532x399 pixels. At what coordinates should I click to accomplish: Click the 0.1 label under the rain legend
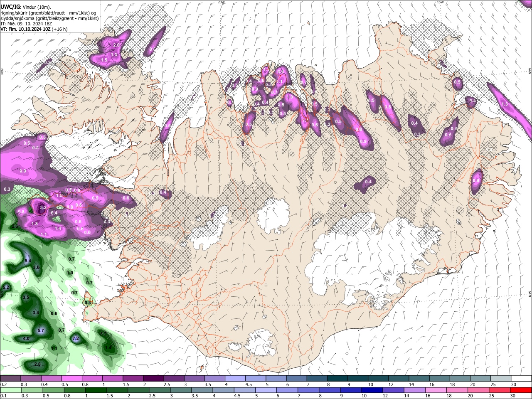[x=3, y=396]
